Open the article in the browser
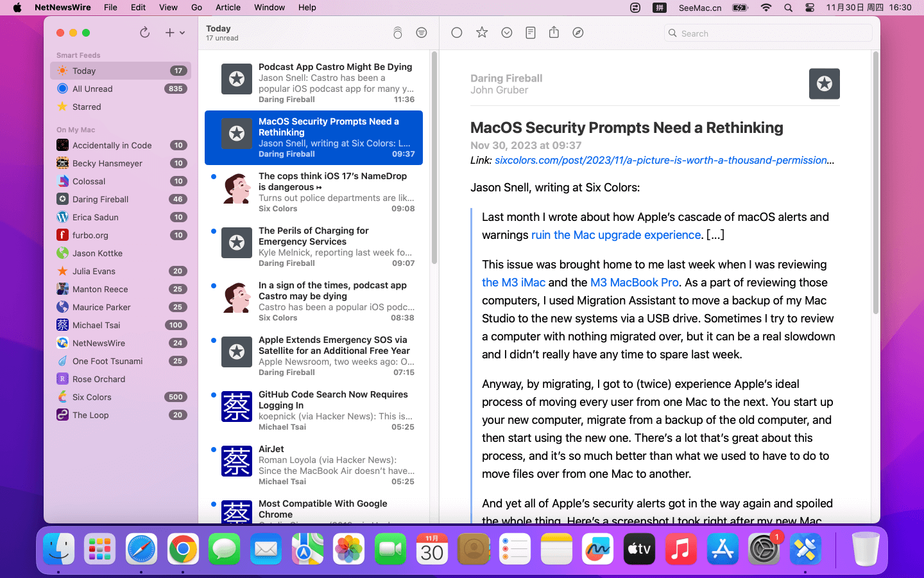The image size is (924, 578). pyautogui.click(x=578, y=33)
